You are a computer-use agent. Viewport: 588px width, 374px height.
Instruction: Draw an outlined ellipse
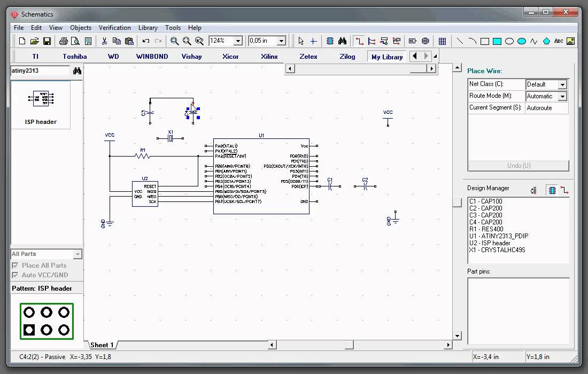[509, 41]
